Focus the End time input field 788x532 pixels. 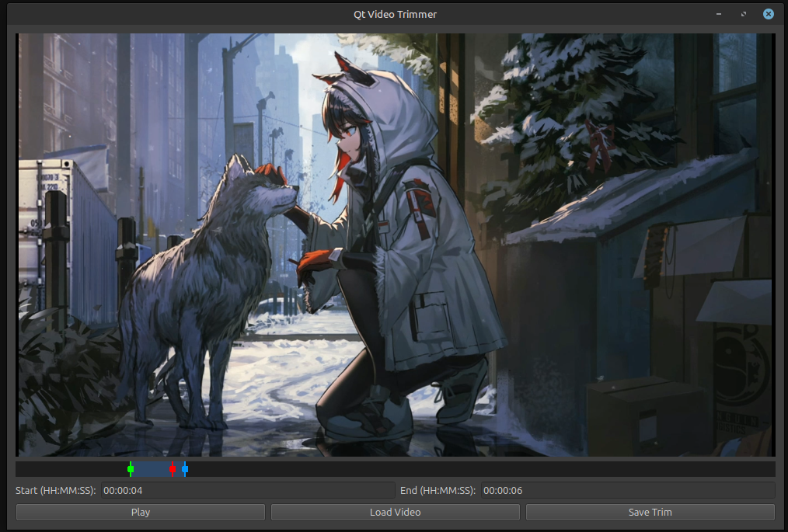coord(628,490)
